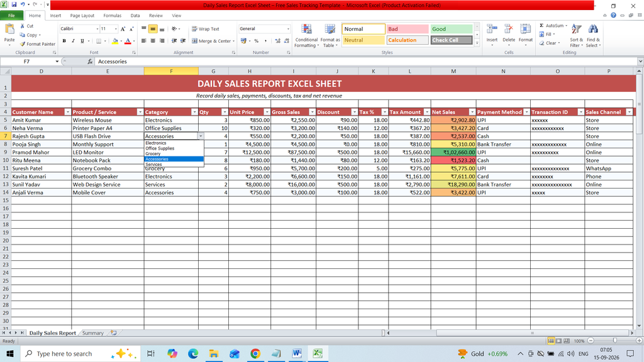Click the Insert Function fx icon

(x=90, y=62)
